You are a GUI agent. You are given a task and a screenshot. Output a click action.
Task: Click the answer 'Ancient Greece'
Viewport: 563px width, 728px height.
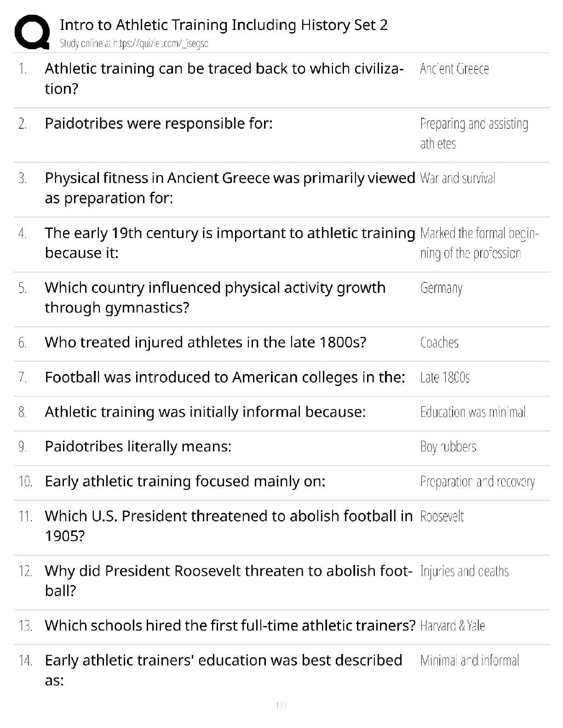click(x=454, y=69)
